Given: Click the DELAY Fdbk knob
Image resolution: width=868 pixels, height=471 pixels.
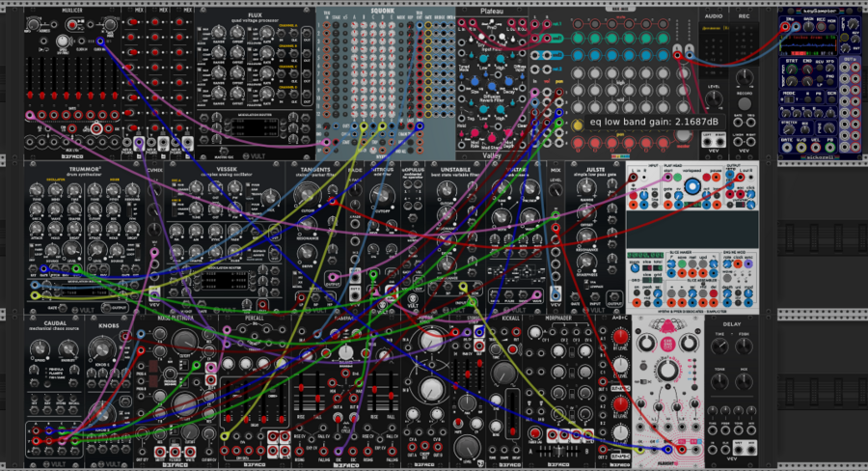Looking at the screenshot, I should [744, 346].
